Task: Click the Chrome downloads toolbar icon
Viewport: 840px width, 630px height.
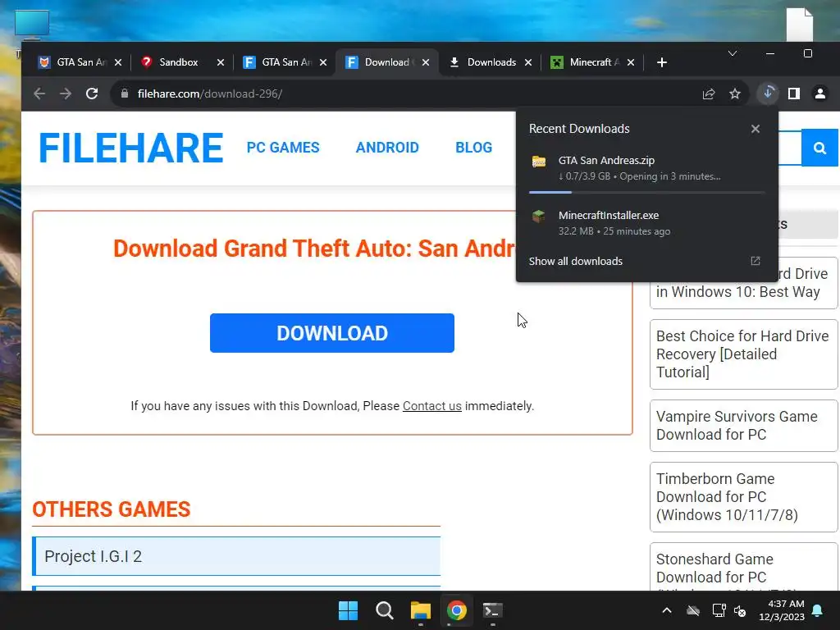Action: [x=768, y=94]
